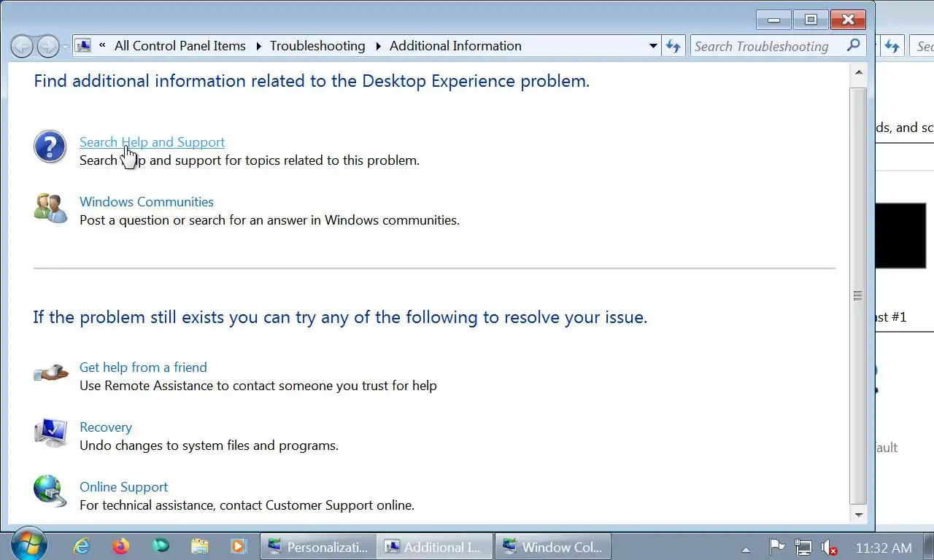934x560 pixels.
Task: Click the Action Center flag icon
Action: click(777, 547)
